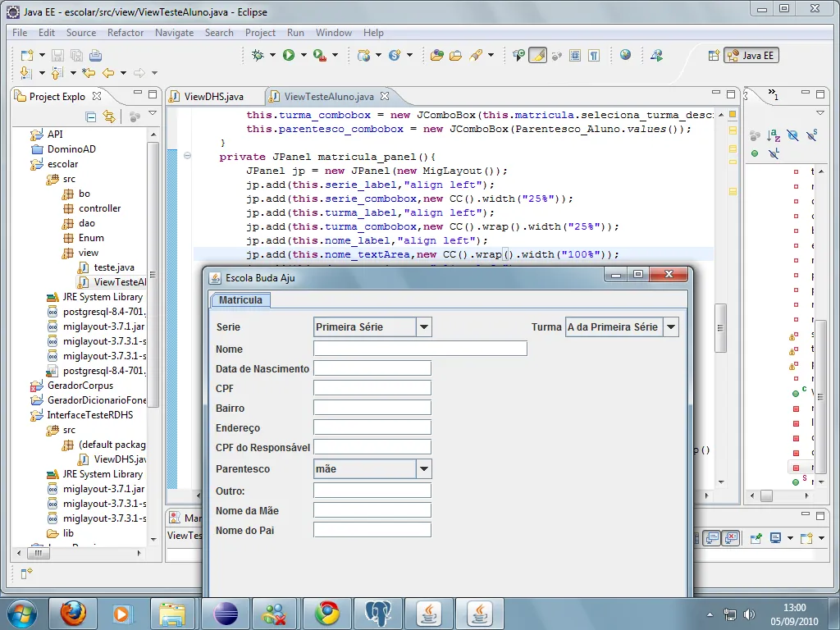Select the Matricula tab in form
Screen dimensions: 840x630
coord(240,300)
